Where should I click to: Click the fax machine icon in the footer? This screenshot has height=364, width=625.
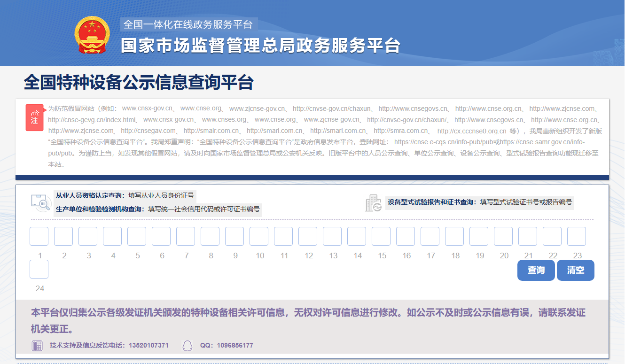[x=37, y=345]
